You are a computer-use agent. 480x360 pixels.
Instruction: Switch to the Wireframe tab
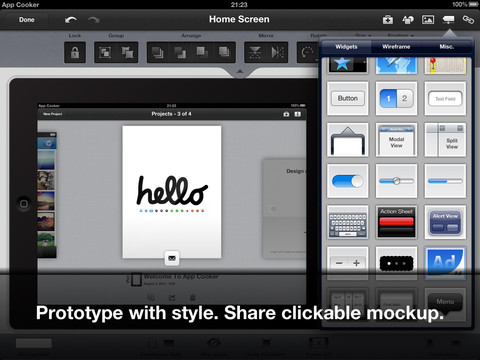tap(396, 47)
